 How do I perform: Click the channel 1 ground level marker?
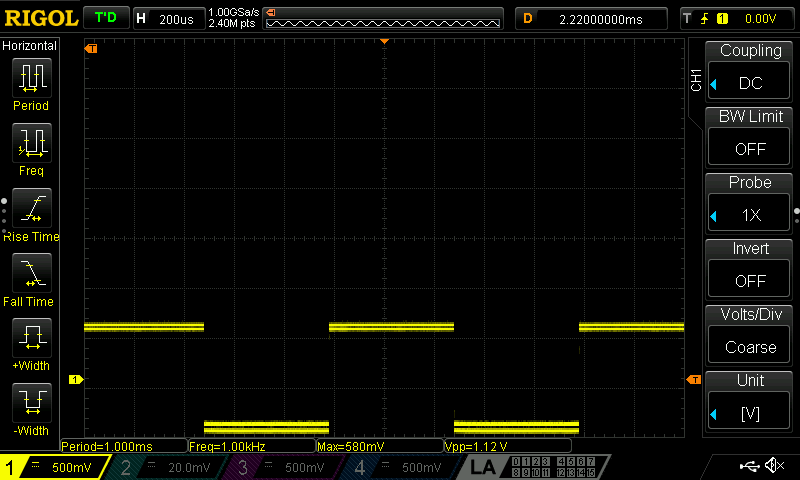click(x=76, y=380)
